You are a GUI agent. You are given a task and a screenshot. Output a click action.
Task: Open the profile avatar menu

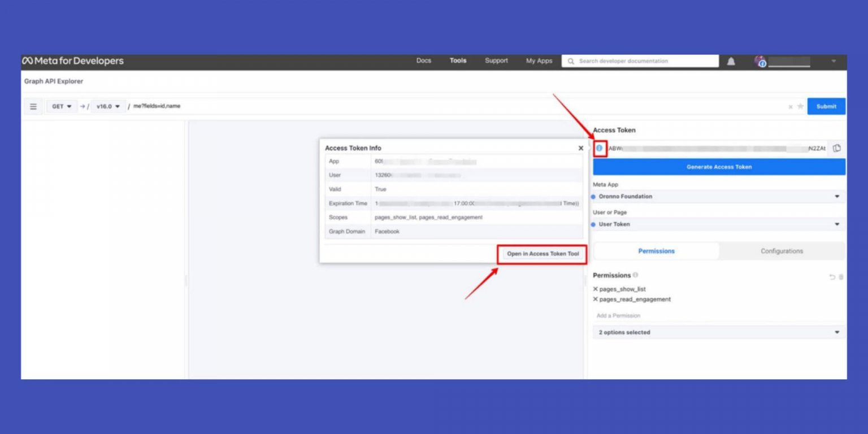(x=760, y=60)
